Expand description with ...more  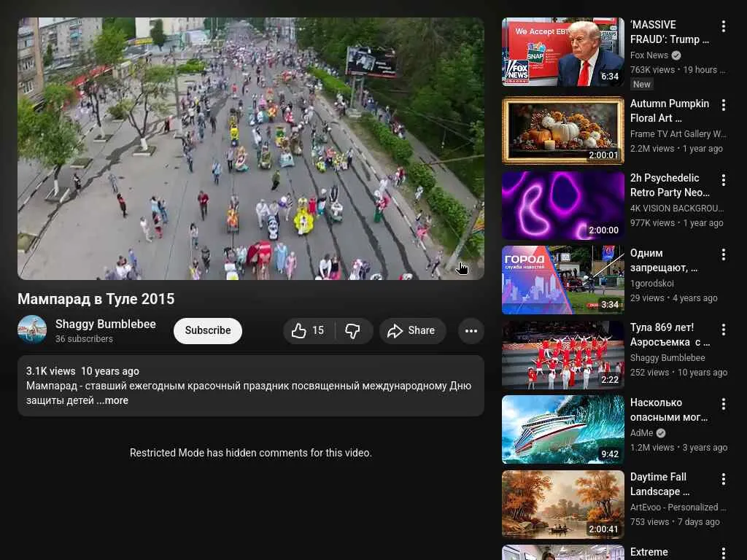pos(112,400)
